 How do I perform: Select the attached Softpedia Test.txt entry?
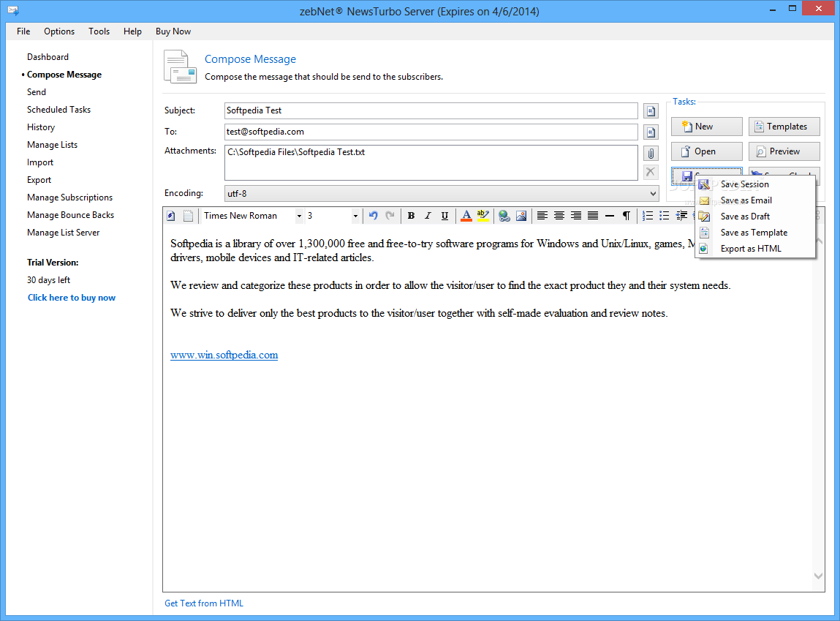295,152
